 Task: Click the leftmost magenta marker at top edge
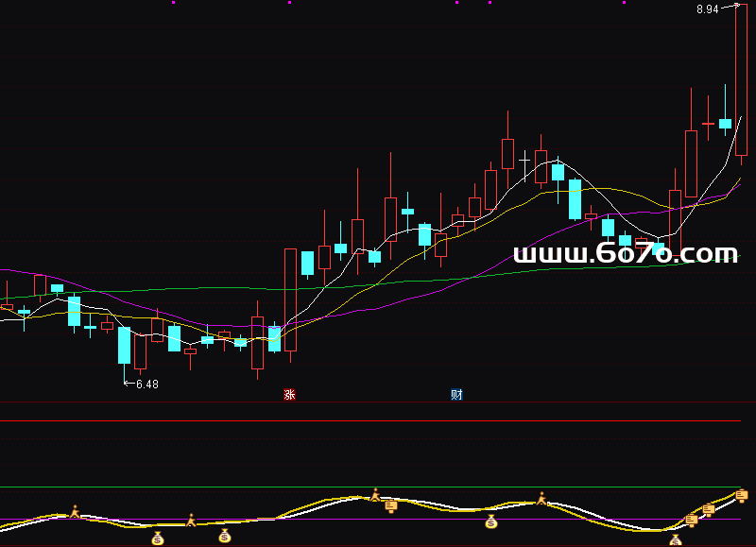coord(173,3)
